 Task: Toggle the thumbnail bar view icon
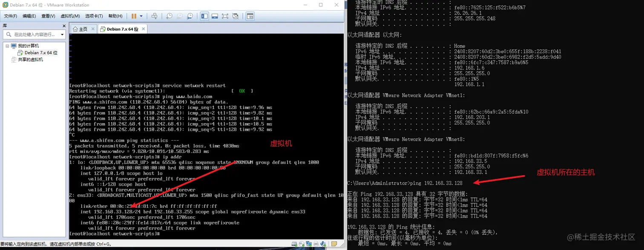coord(215,16)
